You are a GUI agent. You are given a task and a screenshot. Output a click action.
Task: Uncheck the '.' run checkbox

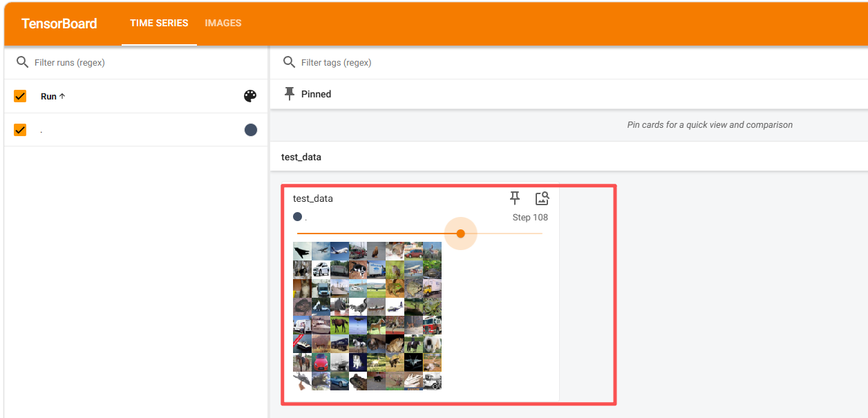pyautogui.click(x=20, y=130)
